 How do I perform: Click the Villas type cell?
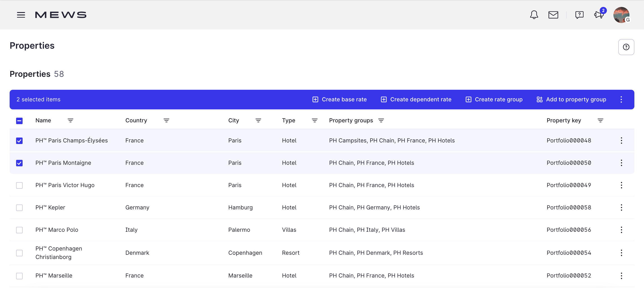click(x=289, y=230)
